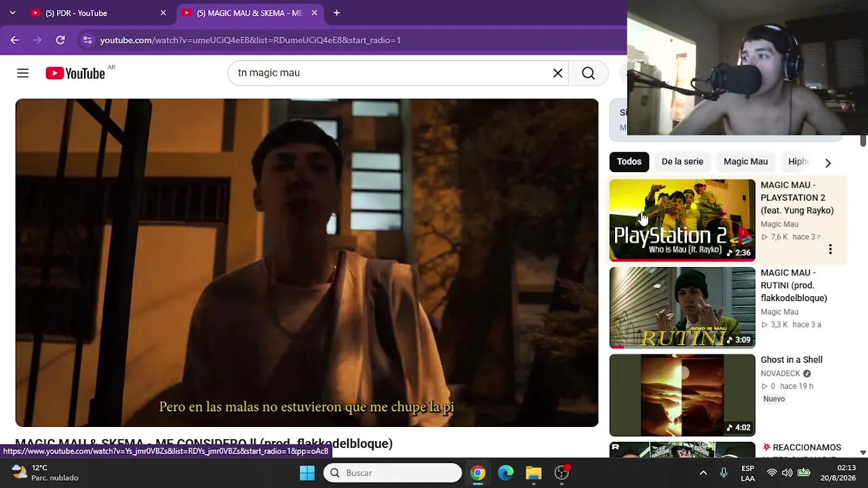Reload the page in Chrome
The height and width of the screenshot is (488, 868).
click(x=60, y=40)
